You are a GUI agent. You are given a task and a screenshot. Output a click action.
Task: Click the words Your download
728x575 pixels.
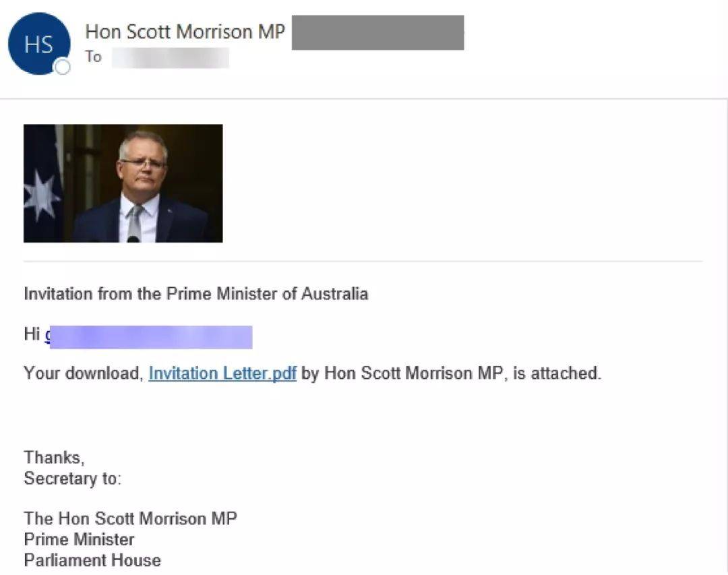click(84, 373)
